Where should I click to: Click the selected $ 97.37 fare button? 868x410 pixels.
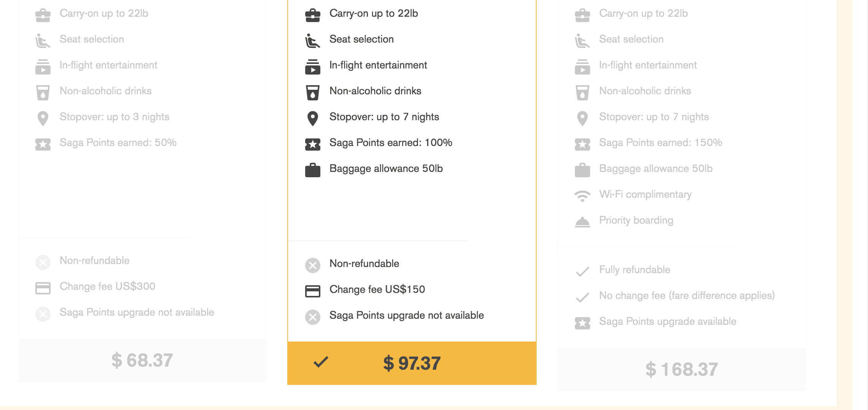coord(412,363)
